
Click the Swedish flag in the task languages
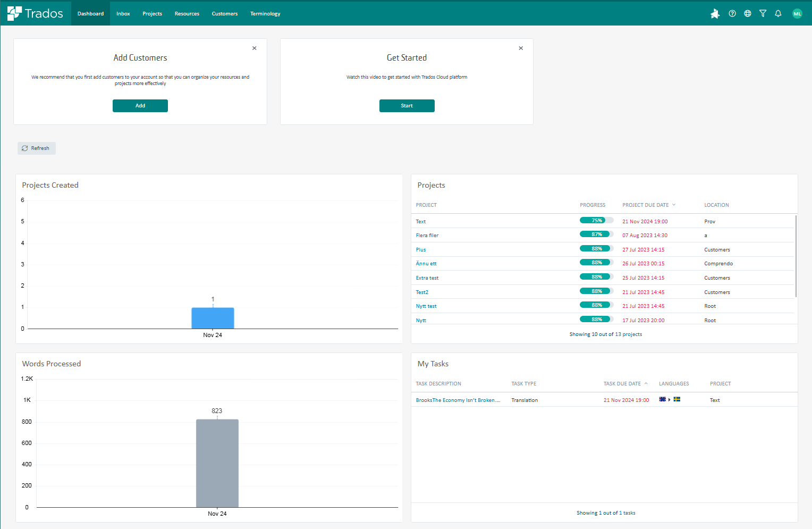click(677, 399)
